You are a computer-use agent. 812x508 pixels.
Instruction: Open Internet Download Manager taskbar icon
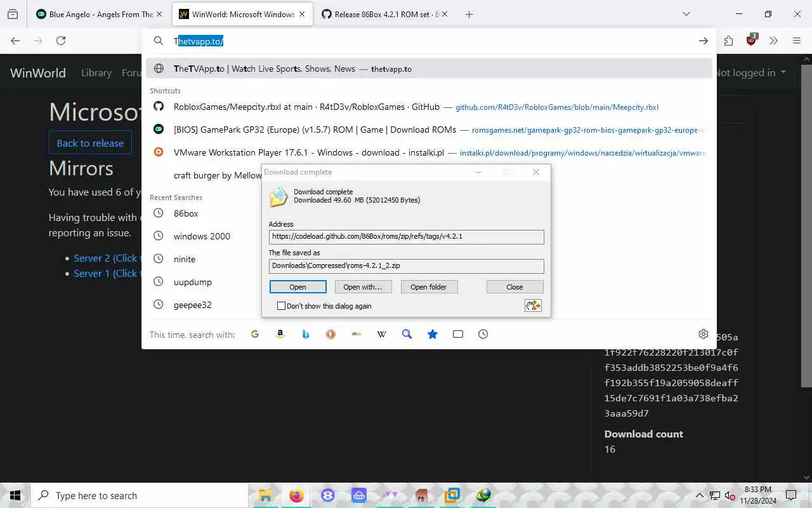(x=483, y=495)
